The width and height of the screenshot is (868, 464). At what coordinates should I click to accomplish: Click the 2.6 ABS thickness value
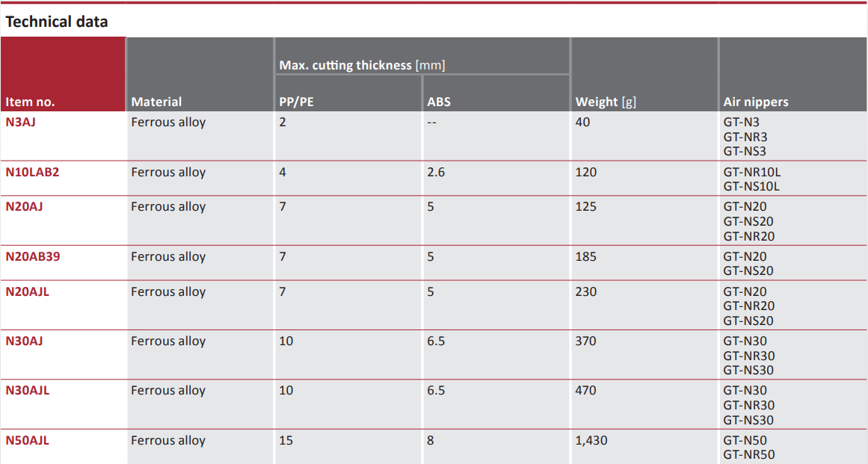[x=436, y=172]
